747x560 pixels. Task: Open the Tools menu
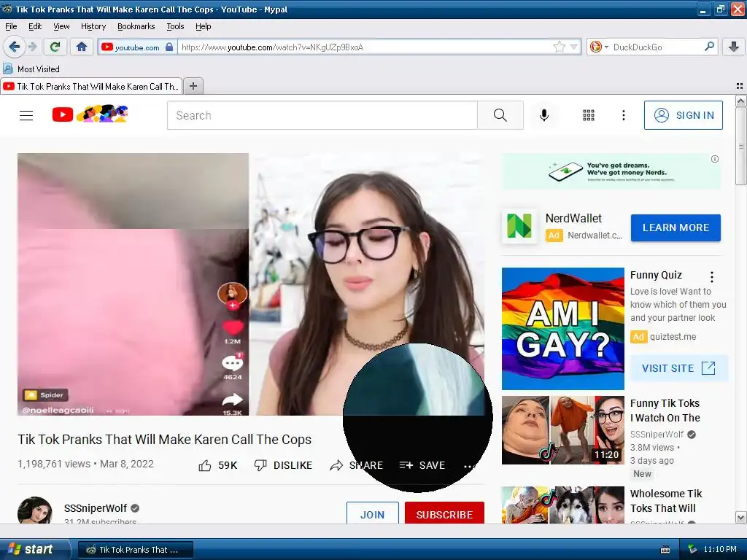(175, 26)
